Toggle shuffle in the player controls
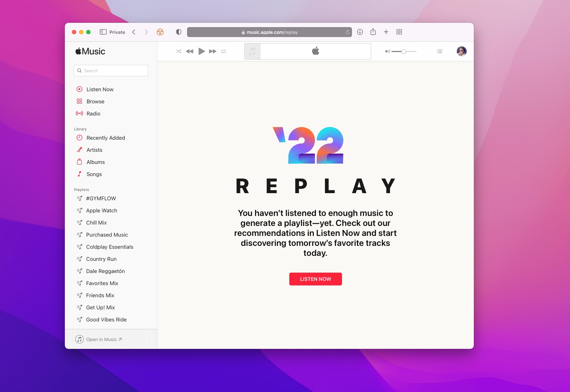Viewport: 570px width, 392px height. (179, 51)
